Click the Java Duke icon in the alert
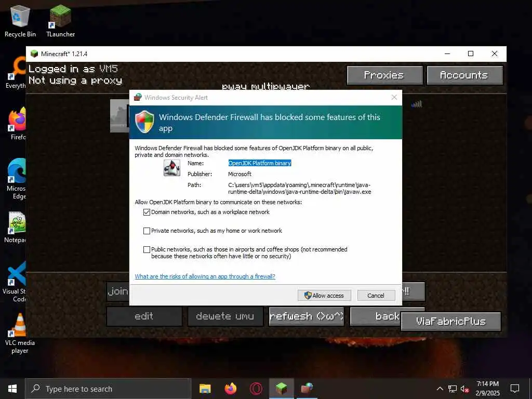This screenshot has width=532, height=399. click(x=172, y=168)
